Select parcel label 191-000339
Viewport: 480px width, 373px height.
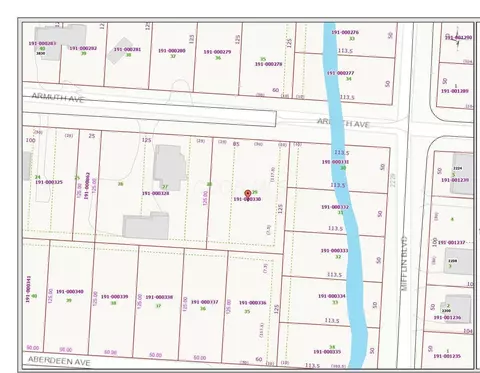115,297
